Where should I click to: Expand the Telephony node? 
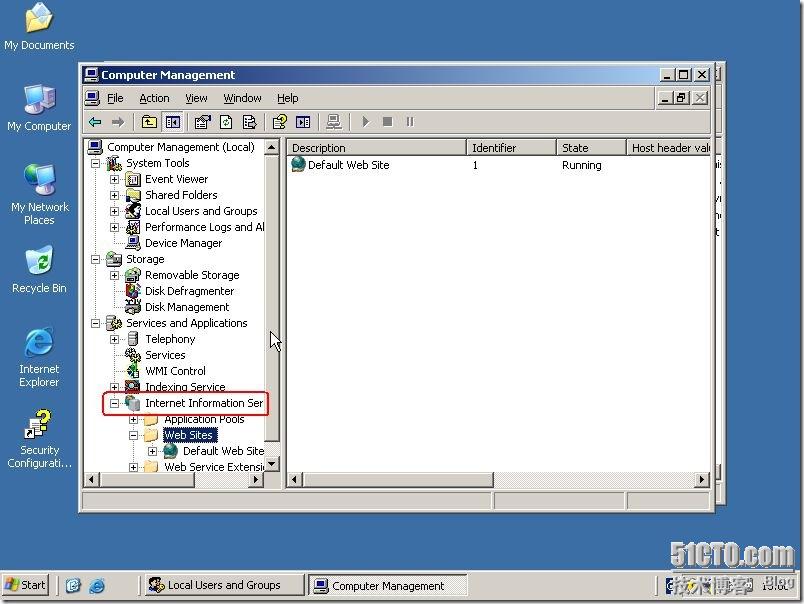[x=114, y=339]
